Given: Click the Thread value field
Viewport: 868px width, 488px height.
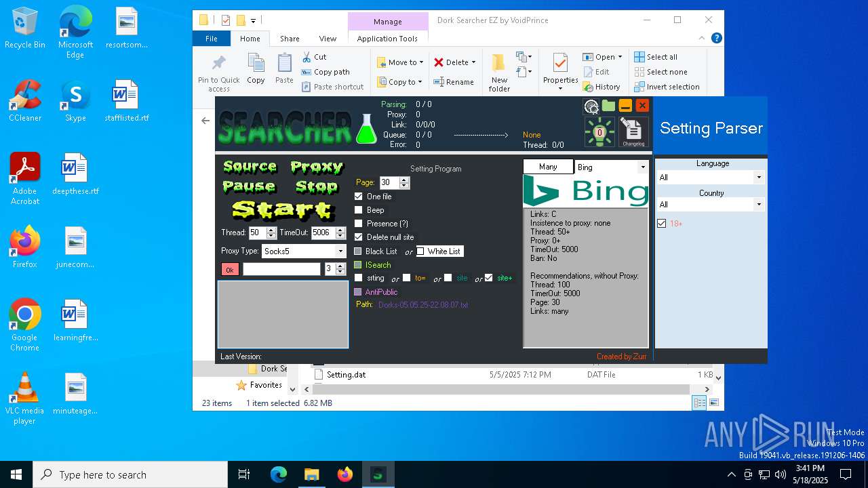Looking at the screenshot, I should [257, 232].
